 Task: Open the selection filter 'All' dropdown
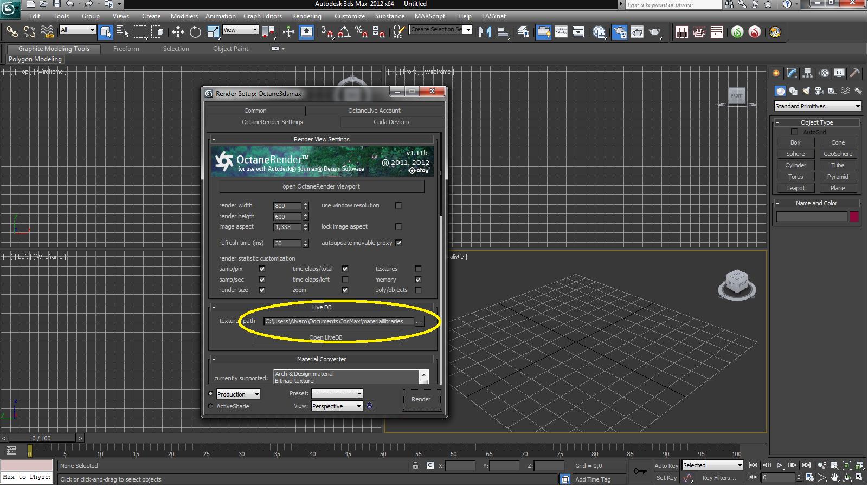click(x=78, y=30)
